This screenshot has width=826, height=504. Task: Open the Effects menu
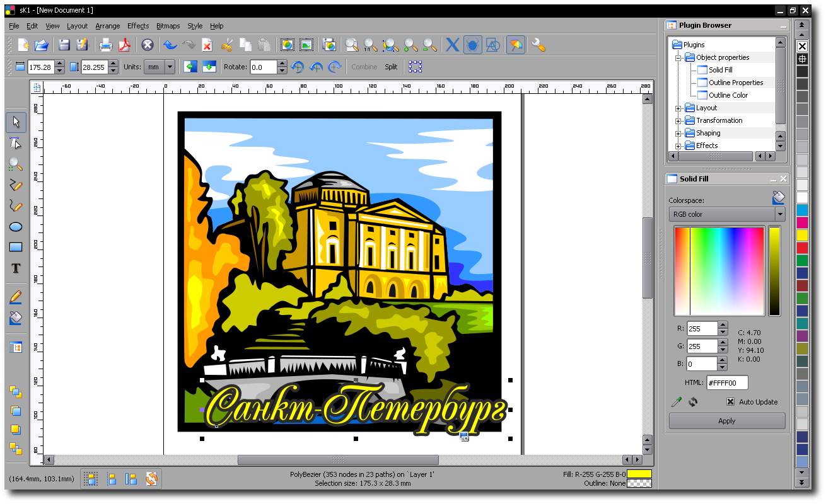point(138,26)
